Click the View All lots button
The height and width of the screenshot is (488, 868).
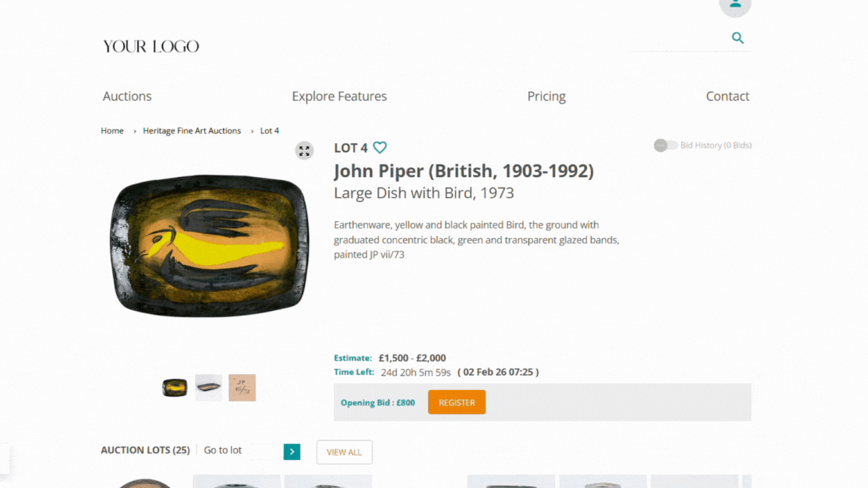click(344, 452)
